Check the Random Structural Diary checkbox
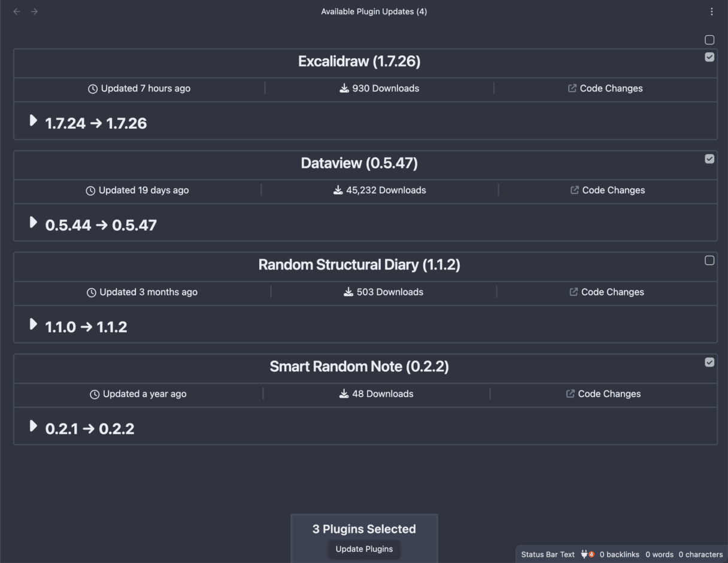This screenshot has height=563, width=728. pyautogui.click(x=709, y=261)
